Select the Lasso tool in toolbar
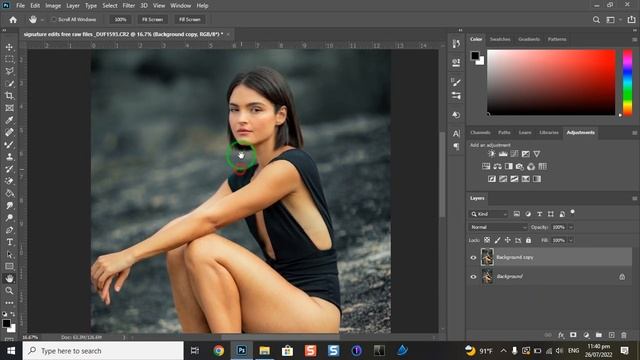 9,71
